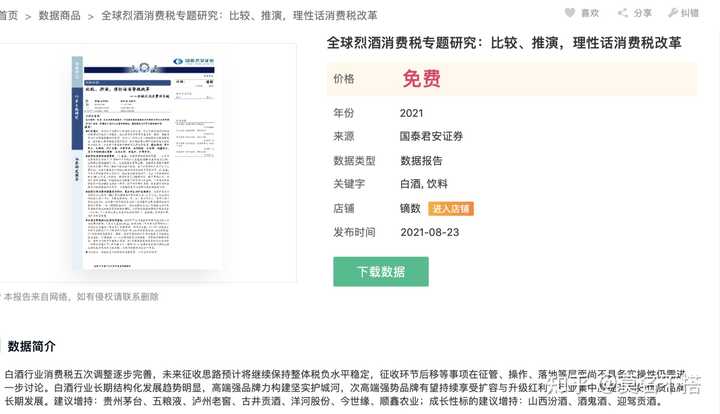Click the keyword 白酒, 饮料

coord(423,184)
